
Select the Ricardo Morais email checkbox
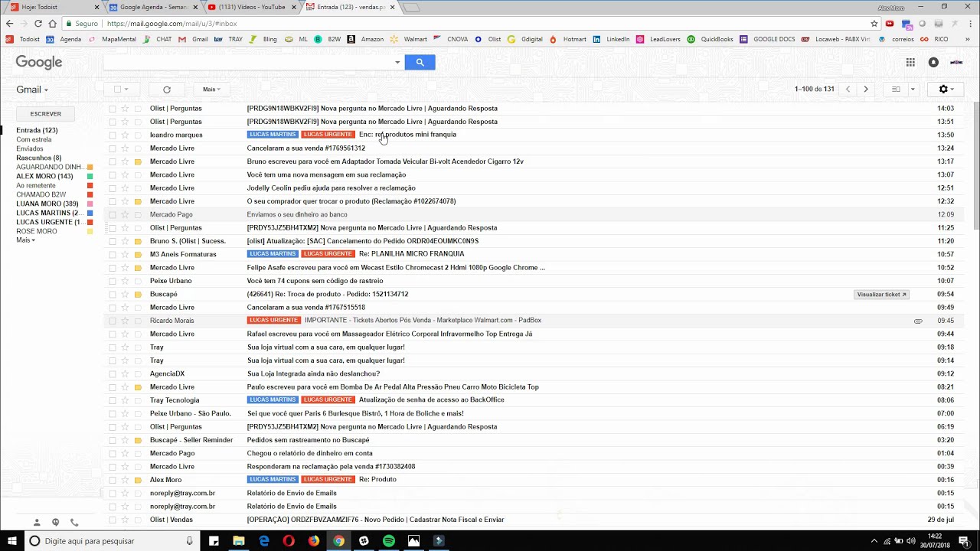coord(113,321)
